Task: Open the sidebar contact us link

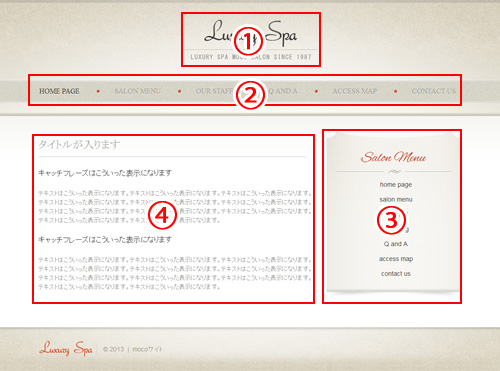Action: pyautogui.click(x=396, y=274)
